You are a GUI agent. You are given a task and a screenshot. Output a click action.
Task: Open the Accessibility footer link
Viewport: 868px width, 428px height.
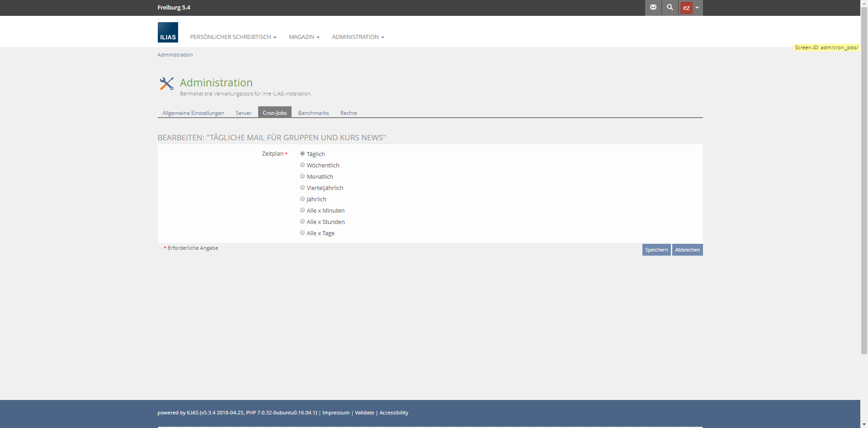click(394, 413)
